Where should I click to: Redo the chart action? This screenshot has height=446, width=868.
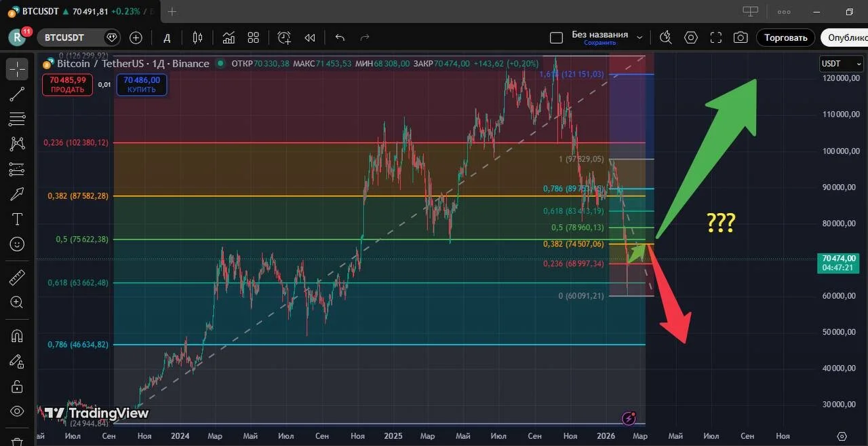pyautogui.click(x=365, y=38)
